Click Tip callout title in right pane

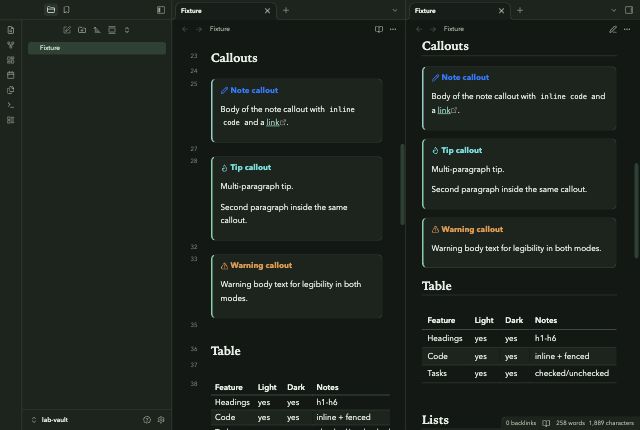tap(462, 151)
